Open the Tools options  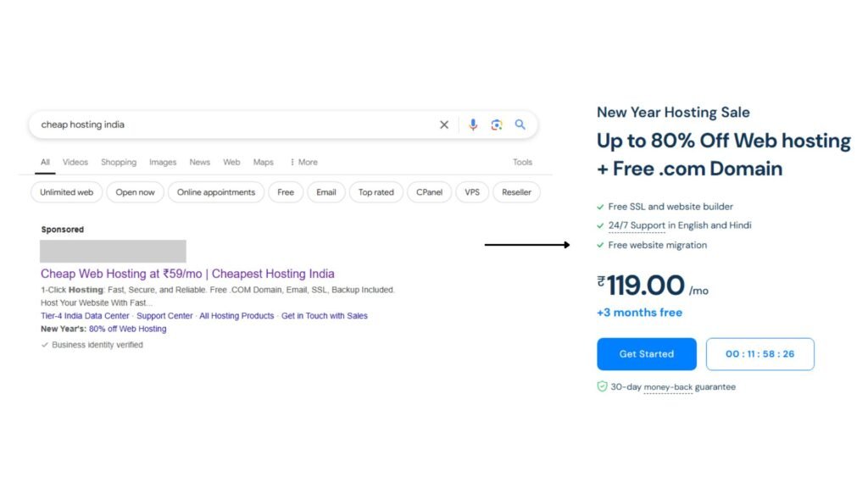[x=522, y=162]
